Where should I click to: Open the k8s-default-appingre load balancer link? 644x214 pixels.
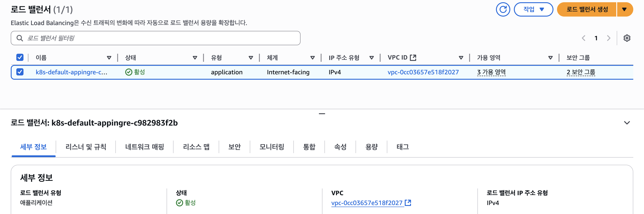(72, 72)
